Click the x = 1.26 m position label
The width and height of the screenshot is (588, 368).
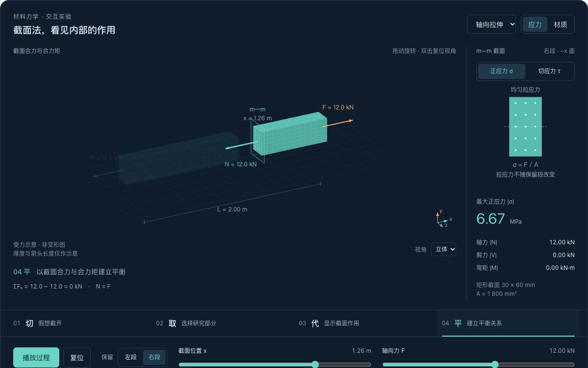pyautogui.click(x=257, y=118)
